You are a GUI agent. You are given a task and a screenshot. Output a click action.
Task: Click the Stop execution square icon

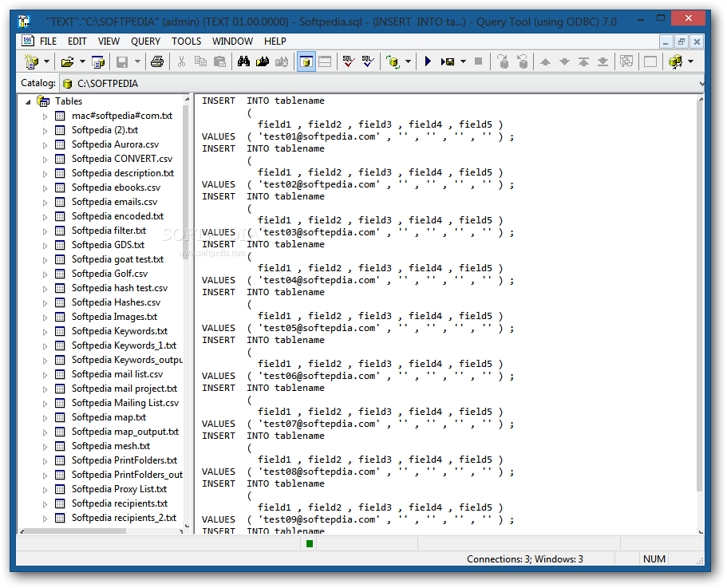tap(479, 61)
